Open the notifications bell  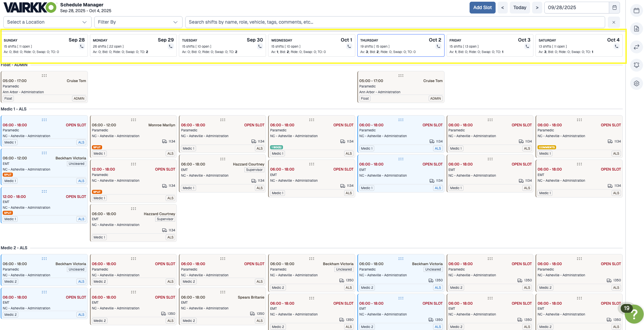(x=636, y=65)
